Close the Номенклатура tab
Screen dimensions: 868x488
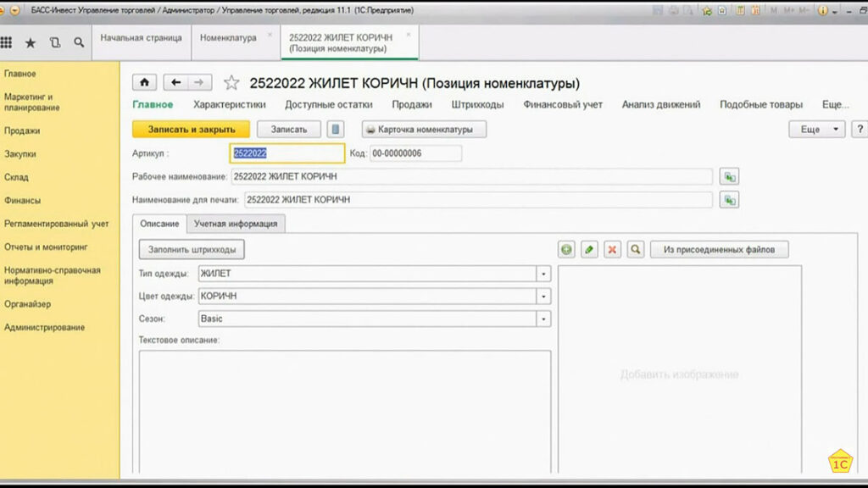270,35
